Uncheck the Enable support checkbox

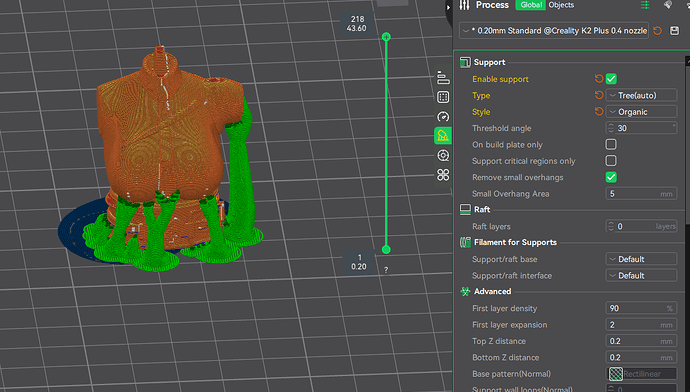click(x=611, y=79)
